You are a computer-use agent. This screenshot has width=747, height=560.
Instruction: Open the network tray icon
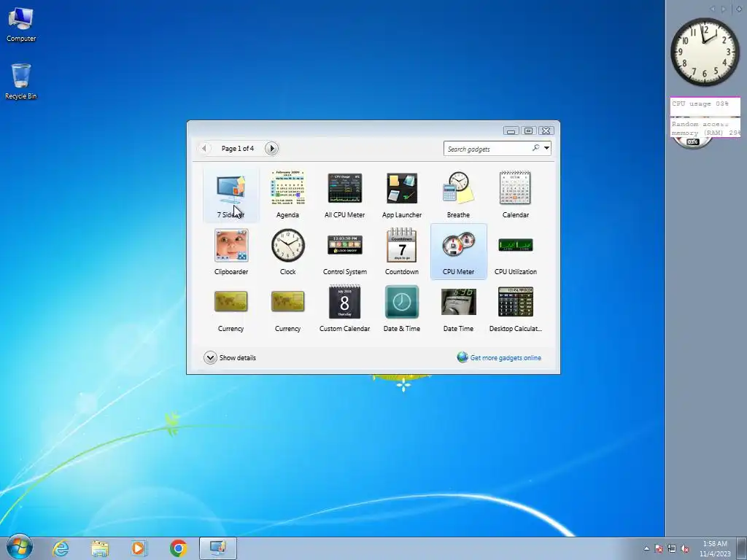click(672, 548)
